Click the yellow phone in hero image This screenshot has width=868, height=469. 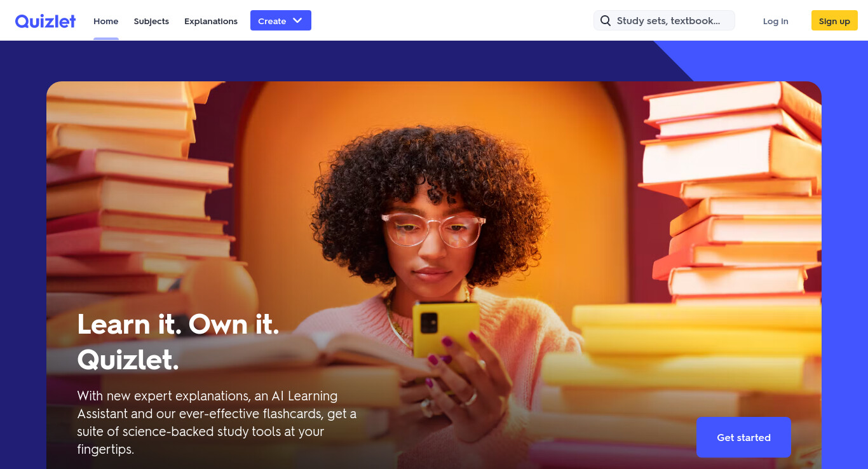pos(445,329)
